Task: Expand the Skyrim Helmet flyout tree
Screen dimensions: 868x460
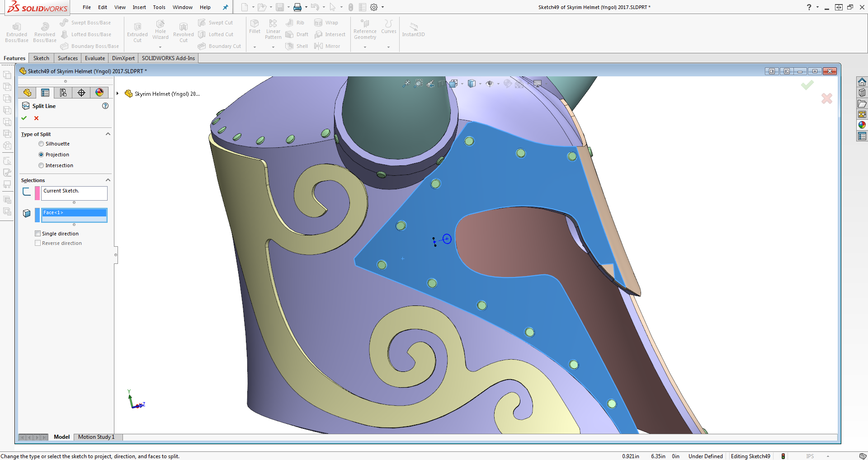Action: pyautogui.click(x=118, y=94)
